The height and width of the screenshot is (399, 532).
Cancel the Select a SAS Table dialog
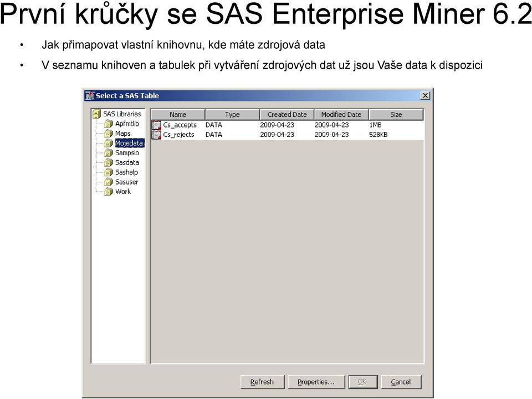click(x=401, y=382)
